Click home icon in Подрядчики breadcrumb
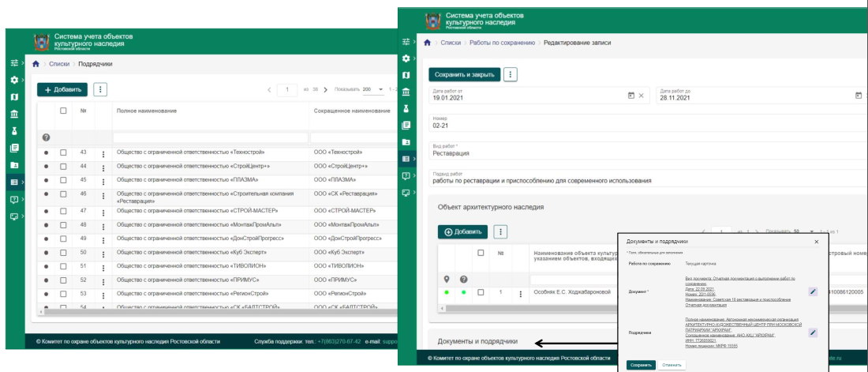The width and height of the screenshot is (868, 372). 36,63
